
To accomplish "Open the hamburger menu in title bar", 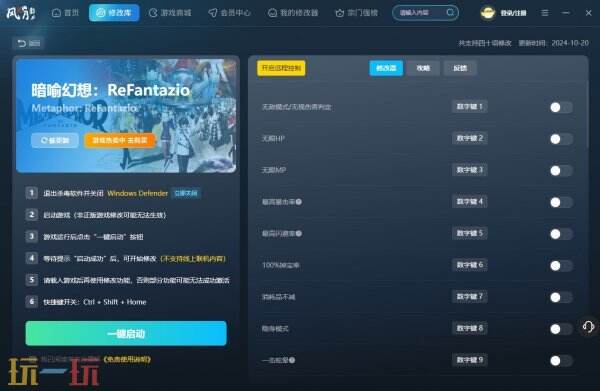I will (545, 13).
